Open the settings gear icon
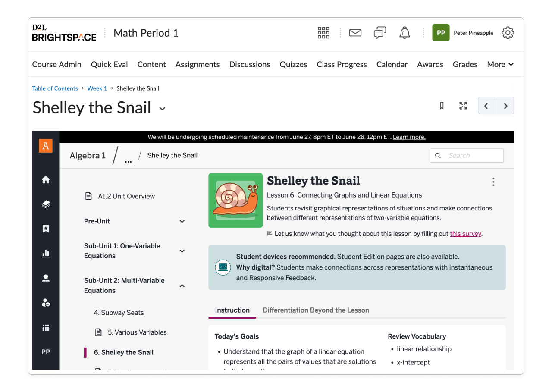The height and width of the screenshot is (392, 552). pyautogui.click(x=508, y=33)
